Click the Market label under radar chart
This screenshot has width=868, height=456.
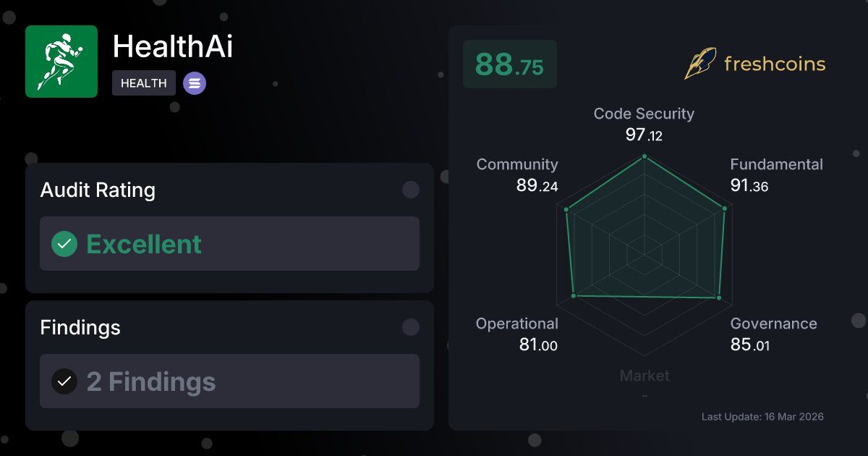pyautogui.click(x=644, y=376)
